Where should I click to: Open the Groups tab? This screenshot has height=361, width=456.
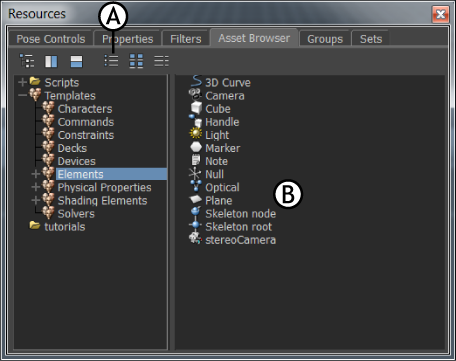pyautogui.click(x=325, y=39)
